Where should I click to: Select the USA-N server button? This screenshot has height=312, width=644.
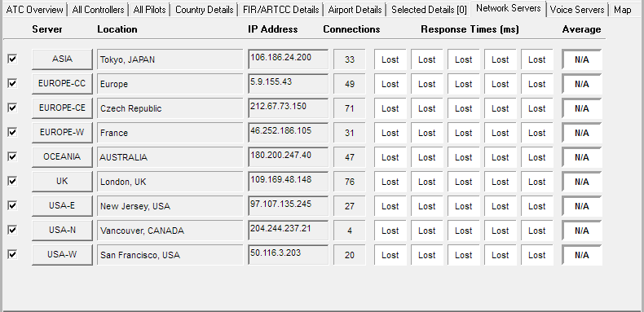click(62, 231)
